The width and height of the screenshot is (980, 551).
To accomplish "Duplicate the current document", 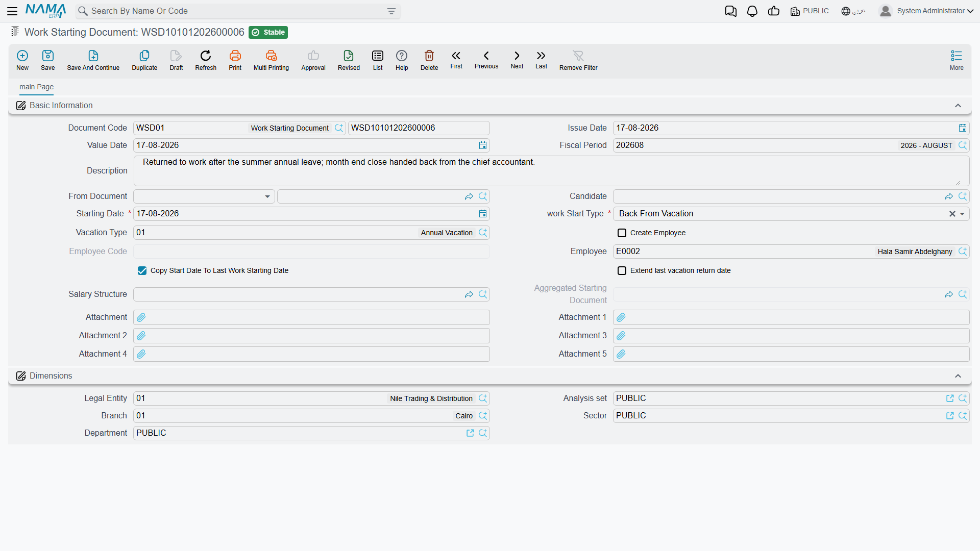I will pyautogui.click(x=144, y=60).
